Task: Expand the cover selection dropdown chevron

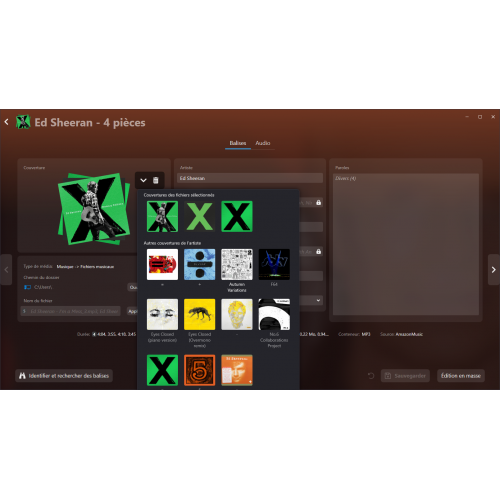Action: (x=143, y=180)
